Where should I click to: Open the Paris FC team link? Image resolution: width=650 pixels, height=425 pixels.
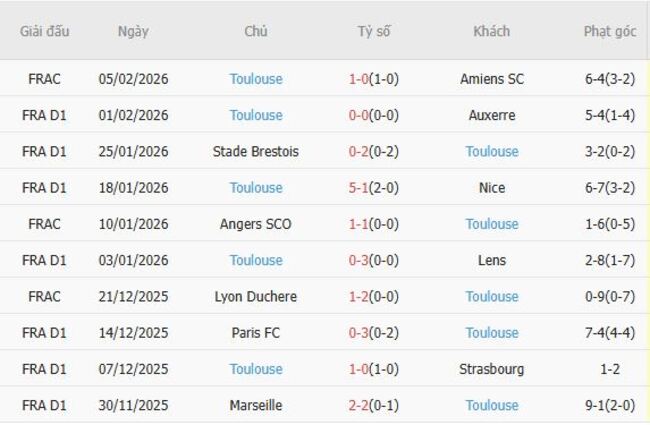coord(255,333)
